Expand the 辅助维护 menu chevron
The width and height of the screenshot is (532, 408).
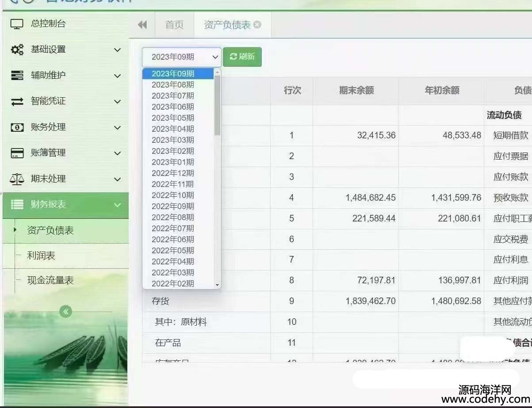point(117,76)
